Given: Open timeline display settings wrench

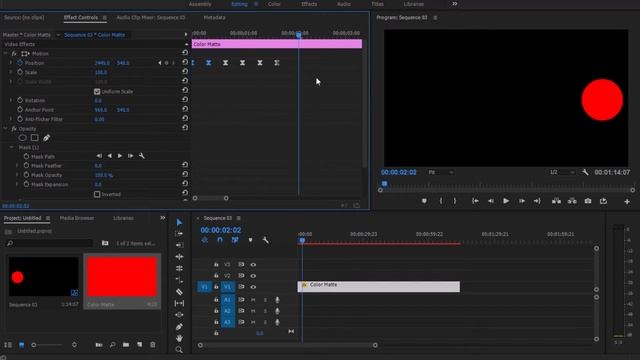Looking at the screenshot, I should point(265,240).
